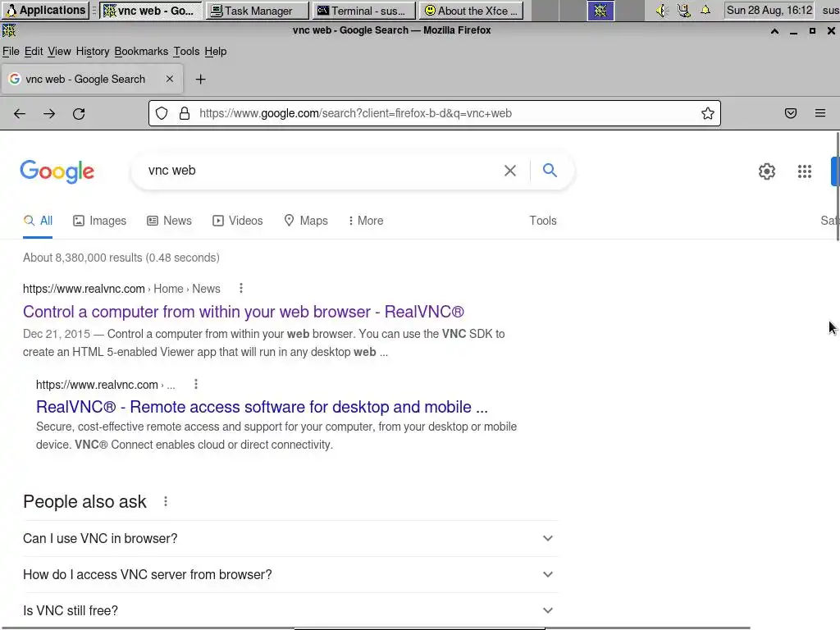Open options dots beside second realvnc.com result

(x=196, y=385)
